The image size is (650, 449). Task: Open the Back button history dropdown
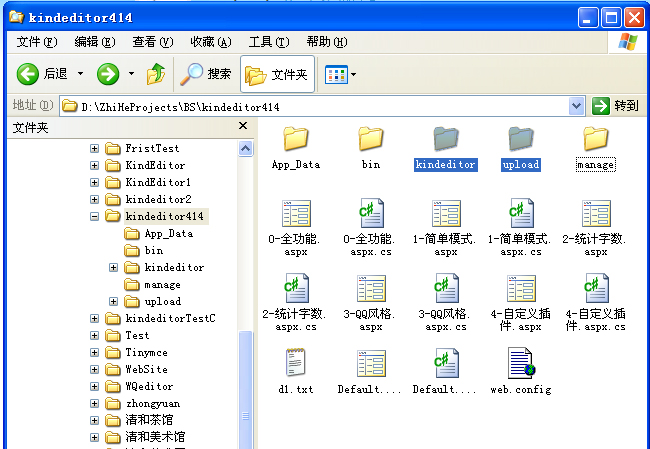tap(80, 74)
